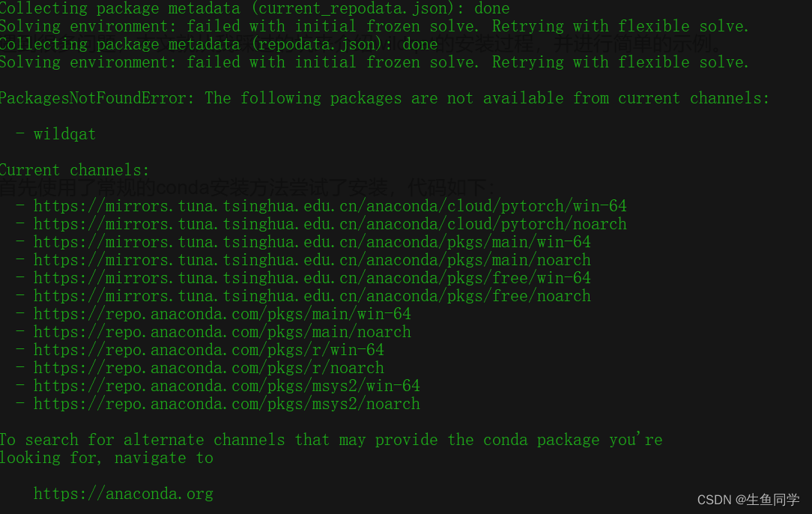This screenshot has width=812, height=514.
Task: Click the 'Current channels:' heading line
Action: [x=75, y=171]
